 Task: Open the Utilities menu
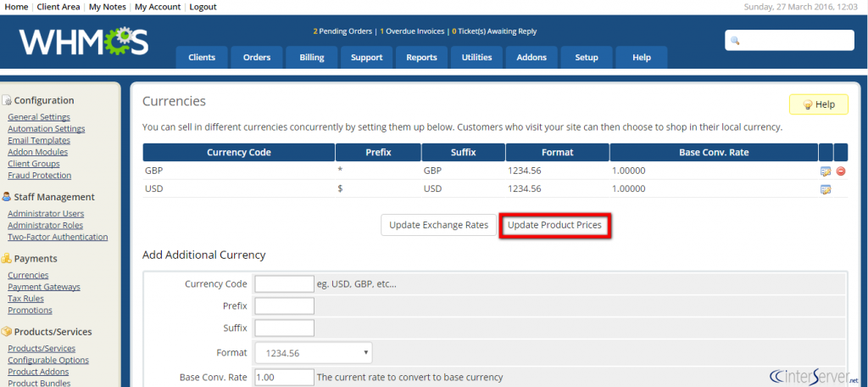476,58
